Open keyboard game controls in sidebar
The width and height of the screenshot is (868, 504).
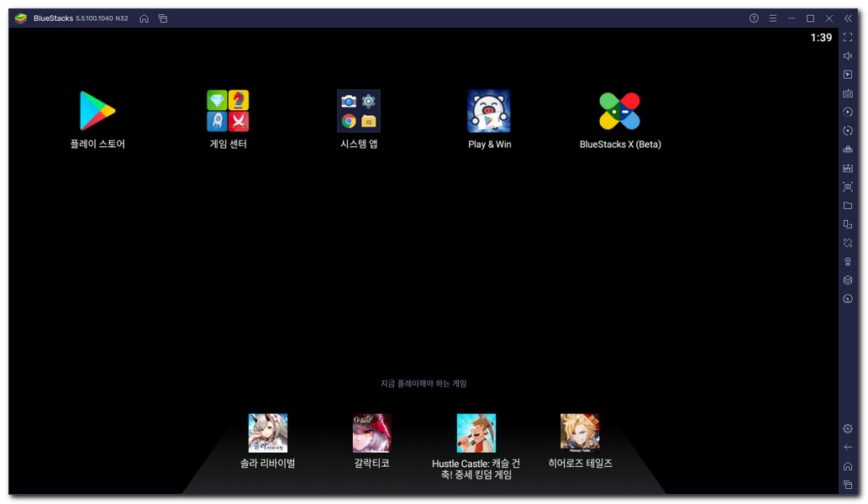coord(848,93)
